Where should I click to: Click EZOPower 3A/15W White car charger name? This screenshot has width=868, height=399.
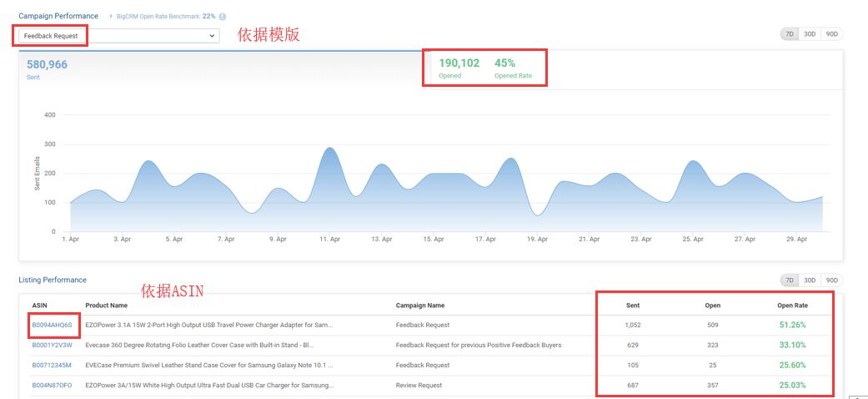(x=210, y=385)
